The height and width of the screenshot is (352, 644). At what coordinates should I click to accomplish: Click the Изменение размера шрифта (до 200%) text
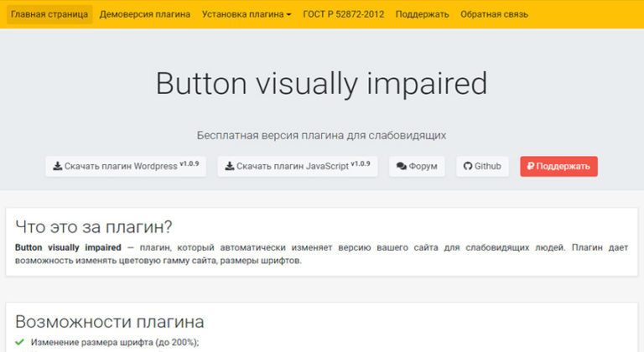tap(115, 342)
